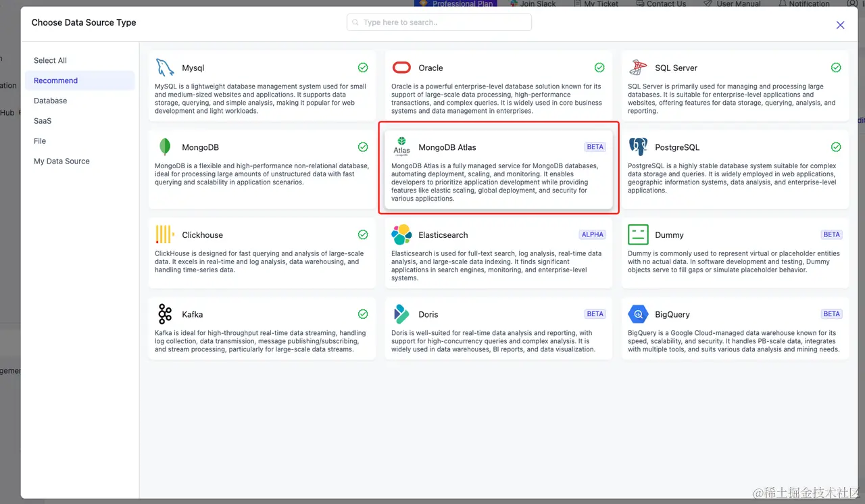The width and height of the screenshot is (865, 504).
Task: Click the Elasticsearch description paragraph
Action: click(497, 266)
